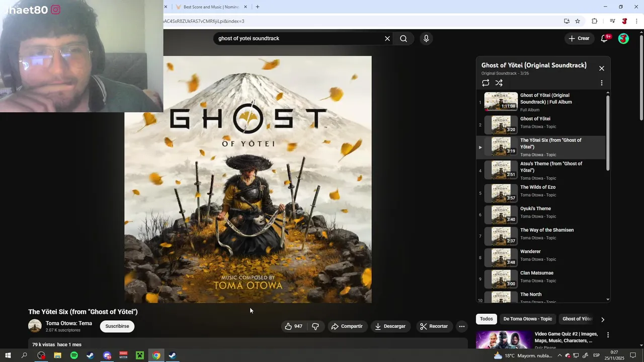Open Minecraft from the taskbar
The image size is (644, 362).
click(x=140, y=355)
